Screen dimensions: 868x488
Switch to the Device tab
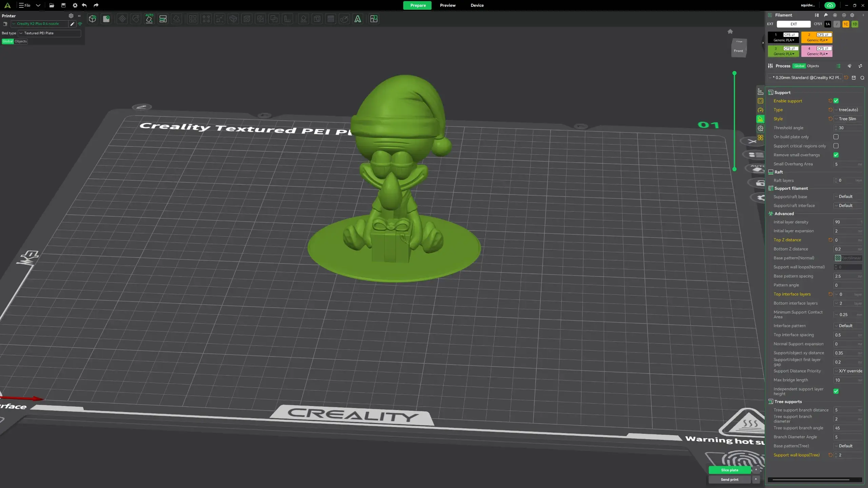coord(477,5)
